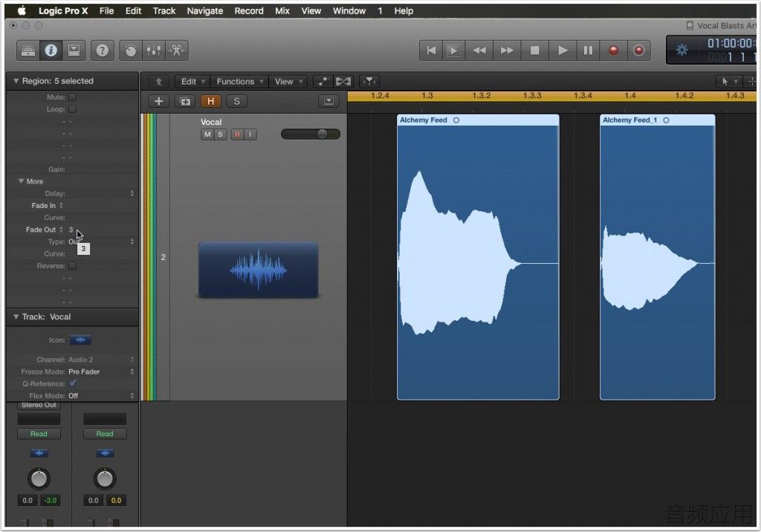761x532 pixels.
Task: Add a new track with plus button
Action: pos(159,101)
